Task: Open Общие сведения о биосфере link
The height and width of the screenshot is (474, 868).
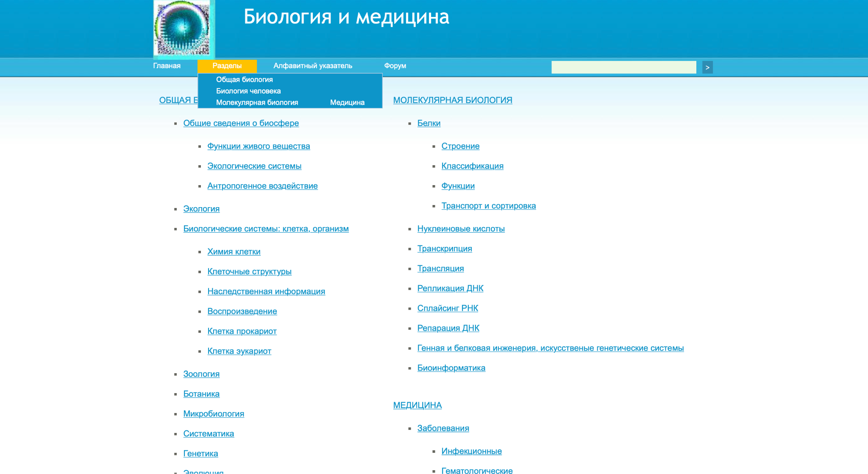Action: coord(241,123)
